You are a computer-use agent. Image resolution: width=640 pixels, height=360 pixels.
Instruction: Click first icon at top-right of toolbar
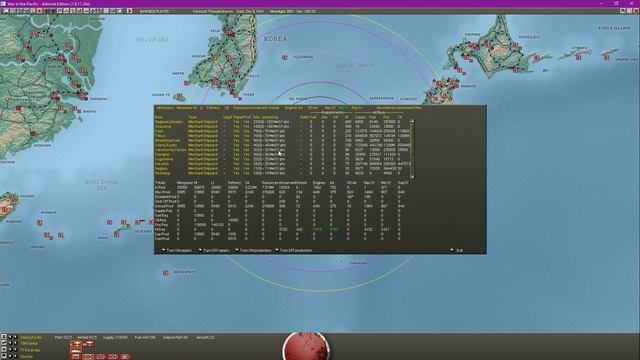[622, 11]
